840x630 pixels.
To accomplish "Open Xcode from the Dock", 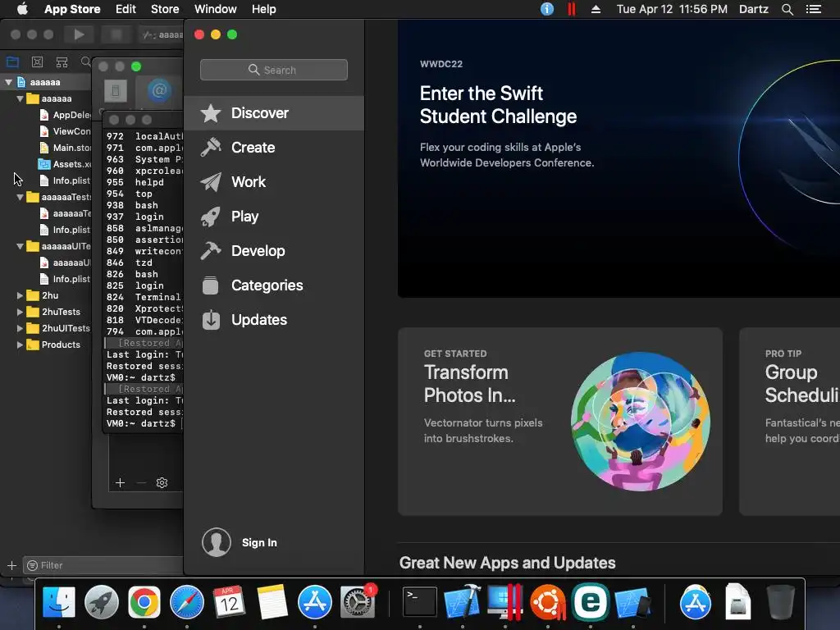I will (x=463, y=601).
